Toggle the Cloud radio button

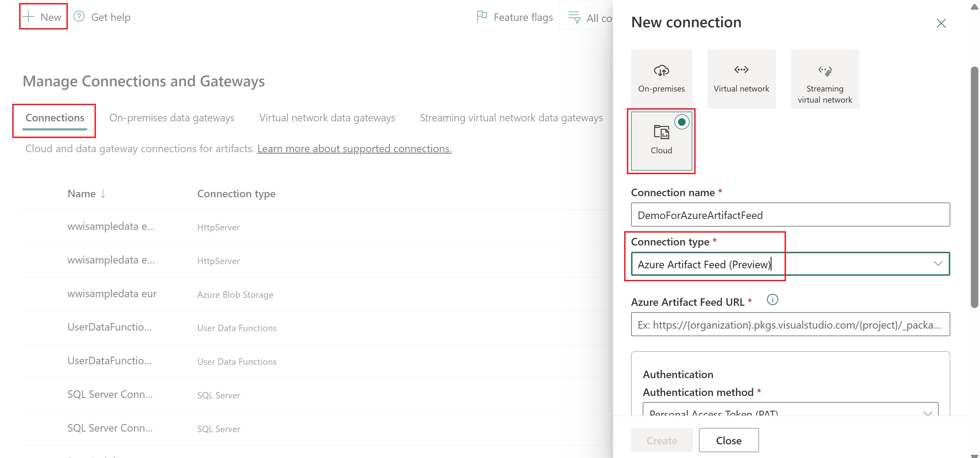pos(682,122)
